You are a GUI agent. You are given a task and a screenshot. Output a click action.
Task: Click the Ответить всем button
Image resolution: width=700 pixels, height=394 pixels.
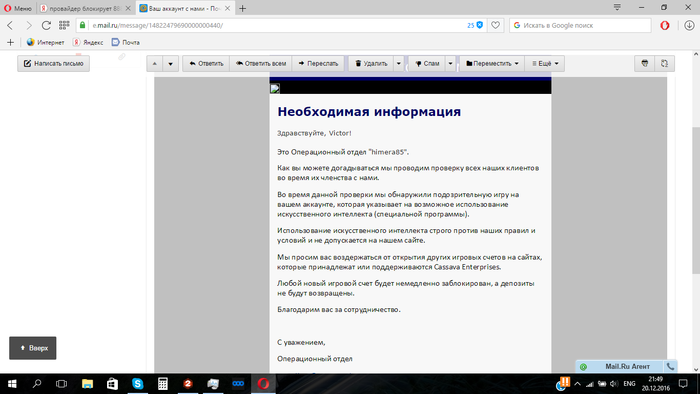tap(261, 63)
